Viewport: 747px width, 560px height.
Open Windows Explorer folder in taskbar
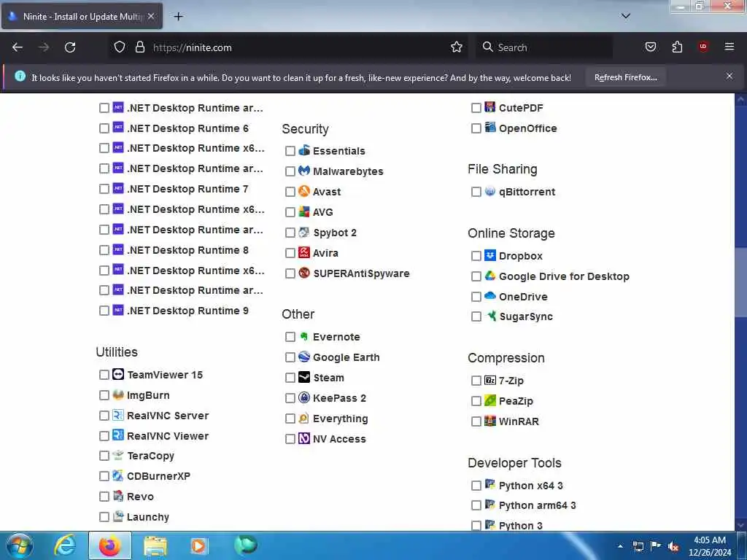[x=155, y=545]
